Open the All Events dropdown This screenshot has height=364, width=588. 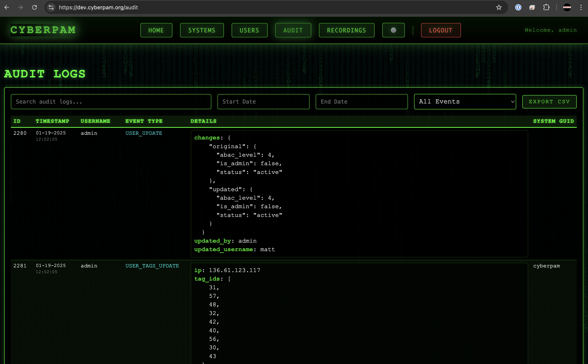(x=465, y=101)
